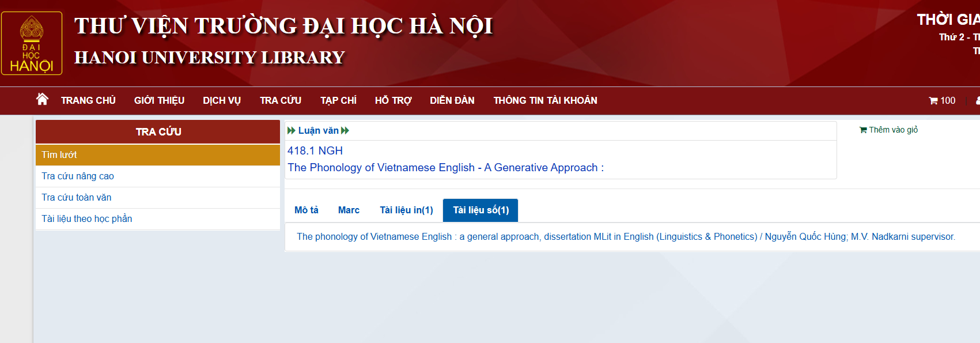
Task: Open THÔNG TIN TÀI KHOẢN menu
Action: tap(545, 100)
